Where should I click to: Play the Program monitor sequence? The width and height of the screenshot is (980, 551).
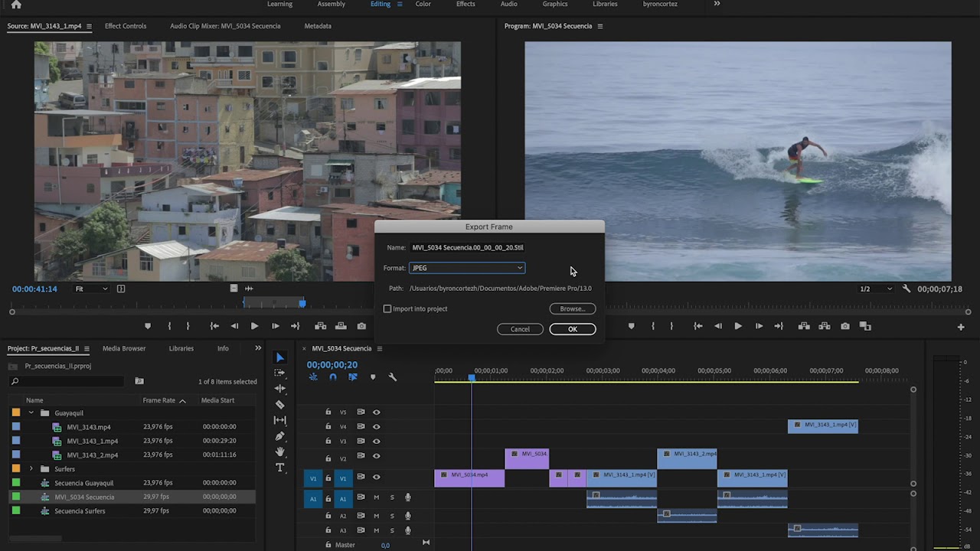738,326
